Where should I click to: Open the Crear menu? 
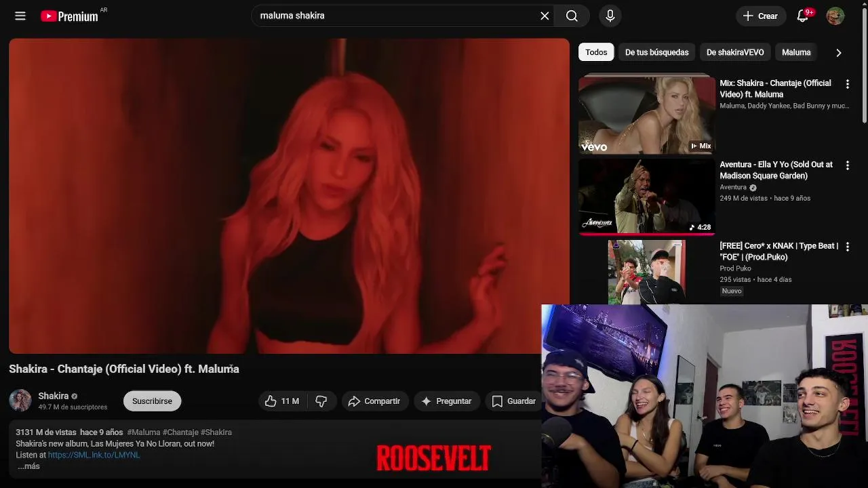click(x=760, y=16)
